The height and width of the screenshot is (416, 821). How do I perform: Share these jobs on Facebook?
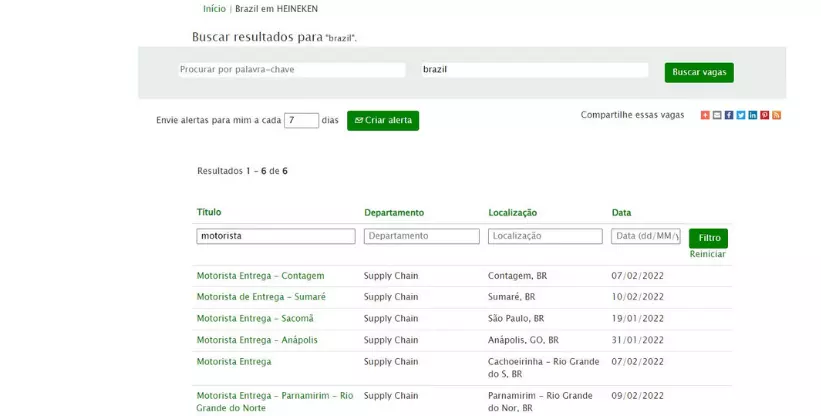(x=729, y=115)
